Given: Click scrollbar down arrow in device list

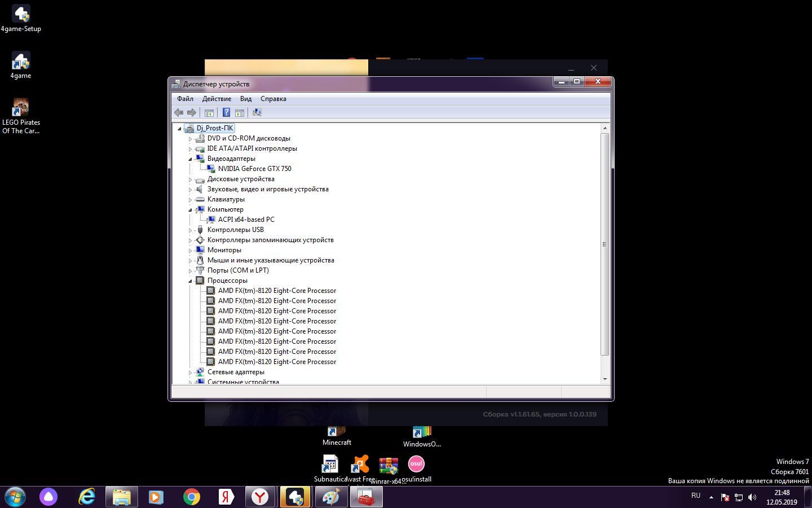Looking at the screenshot, I should 605,379.
